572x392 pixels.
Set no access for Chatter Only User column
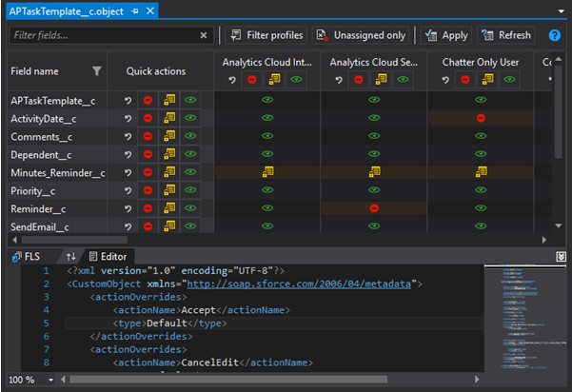[x=465, y=80]
